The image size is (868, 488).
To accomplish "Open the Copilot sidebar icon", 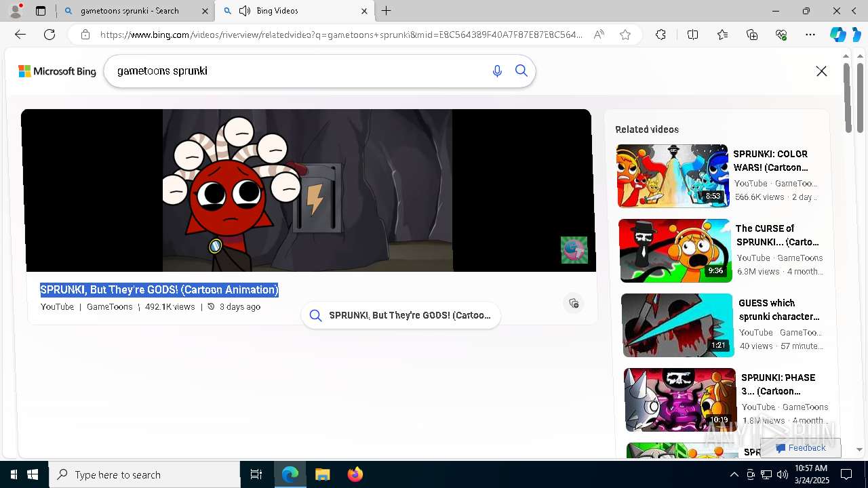I will point(838,35).
